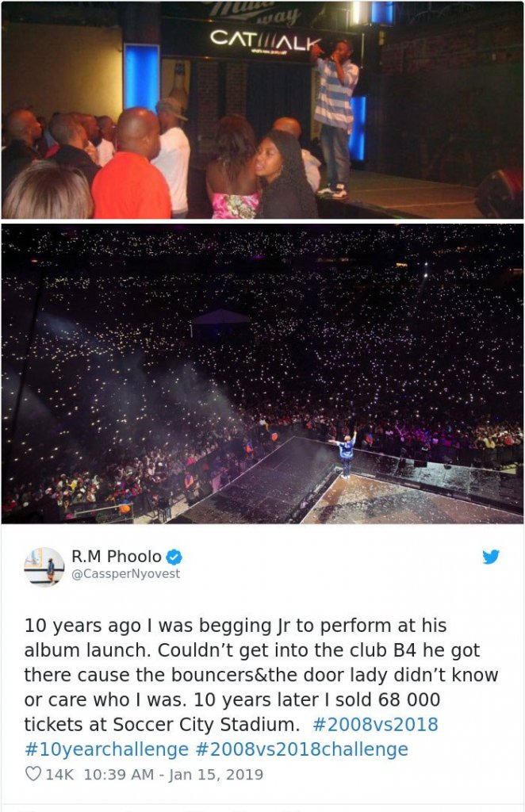Screen dimensions: 525x812
Task: Like the tweet with heart icon
Action: pos(33,774)
